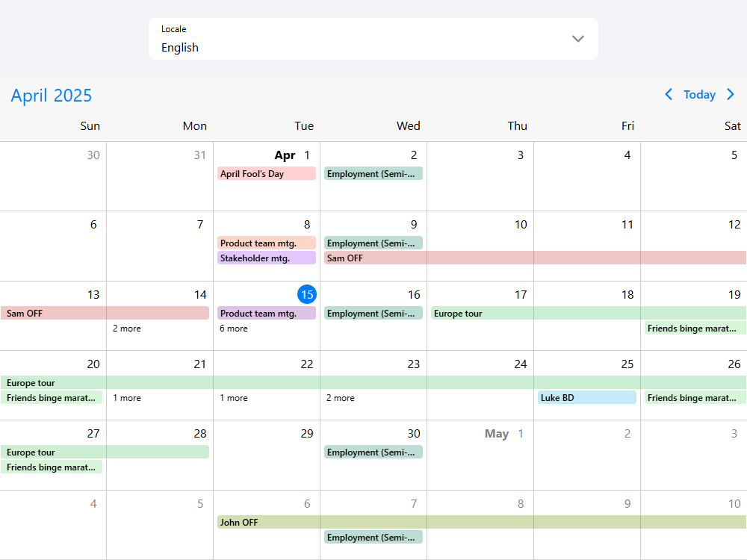Open Sam OFF event starting April 9
This screenshot has width=747, height=560.
[535, 258]
